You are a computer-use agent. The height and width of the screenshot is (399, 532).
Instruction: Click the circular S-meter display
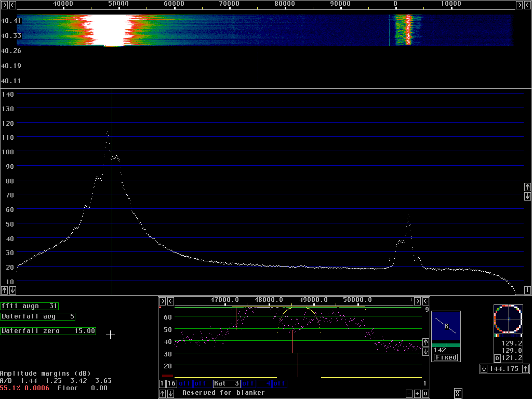pos(508,319)
